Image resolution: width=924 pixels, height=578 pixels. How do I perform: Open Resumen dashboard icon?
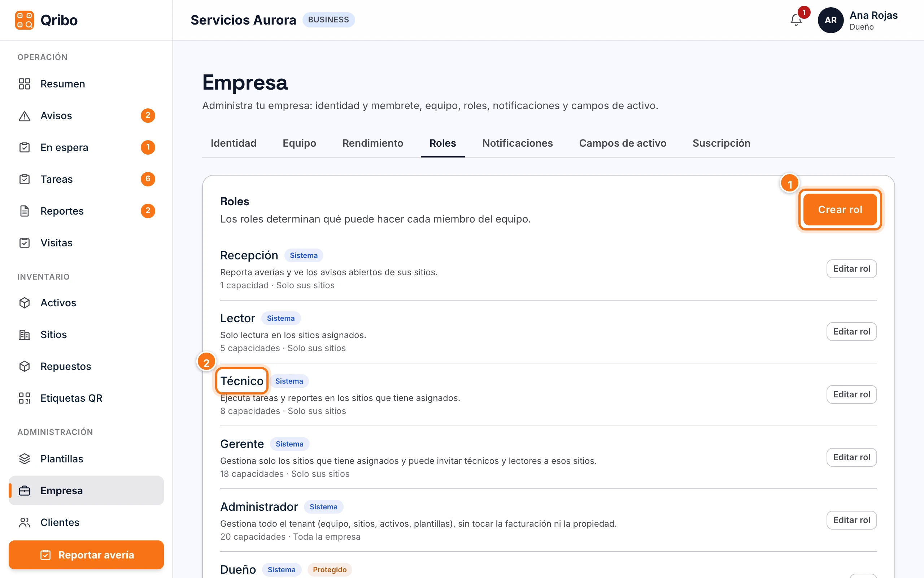25,84
